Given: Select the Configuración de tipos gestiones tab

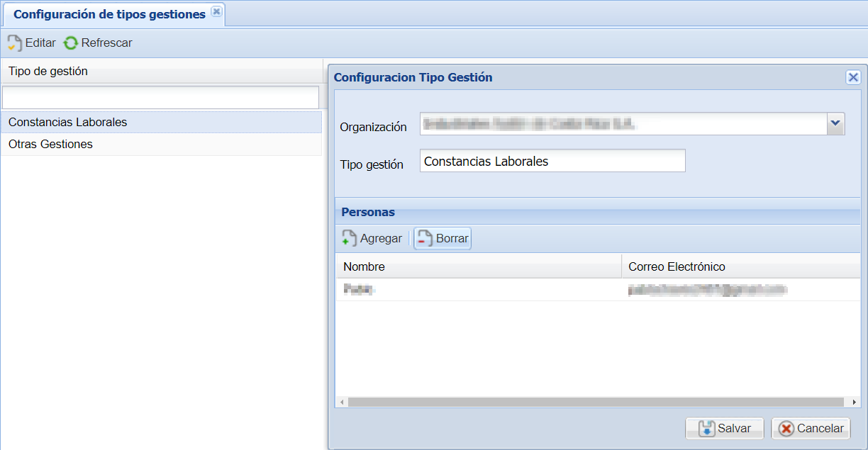Looking at the screenshot, I should (x=109, y=14).
